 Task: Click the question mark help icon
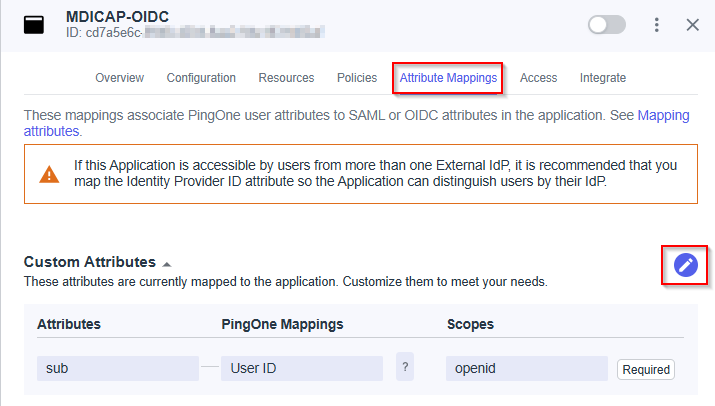405,368
